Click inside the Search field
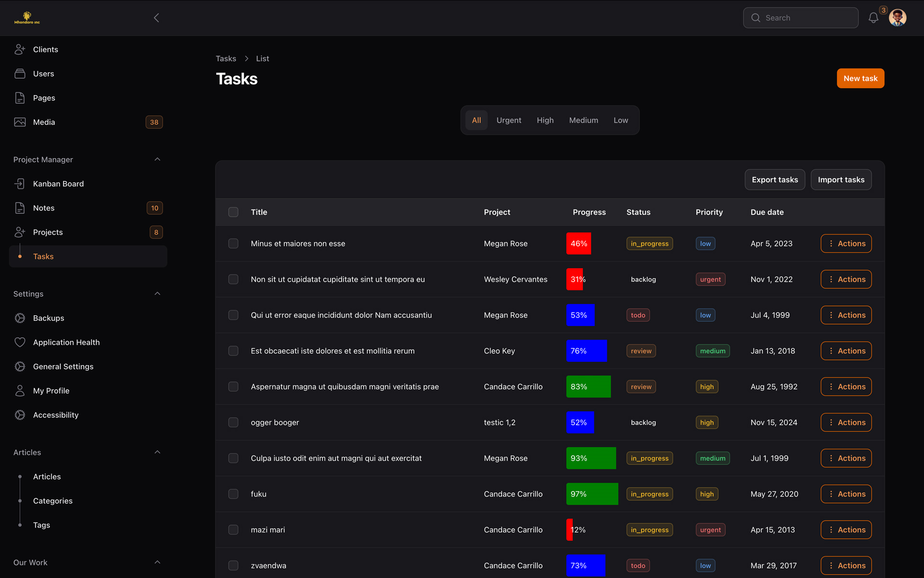The height and width of the screenshot is (578, 924). [x=800, y=18]
